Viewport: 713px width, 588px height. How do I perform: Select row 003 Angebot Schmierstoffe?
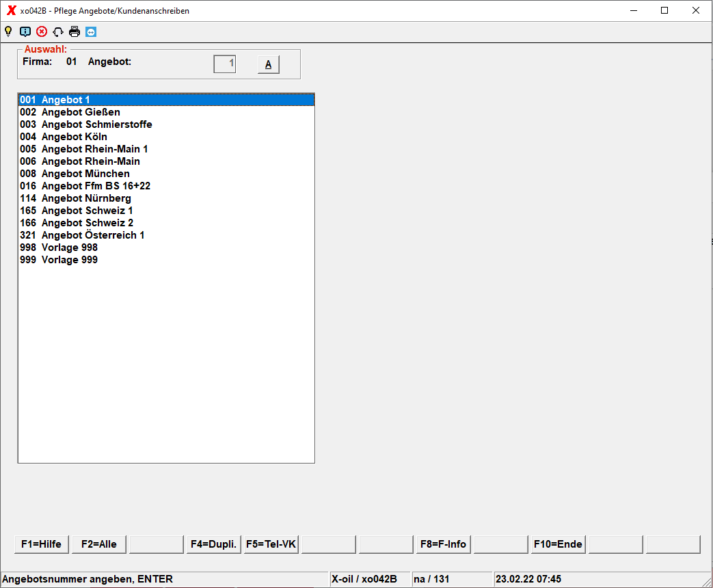tap(166, 124)
